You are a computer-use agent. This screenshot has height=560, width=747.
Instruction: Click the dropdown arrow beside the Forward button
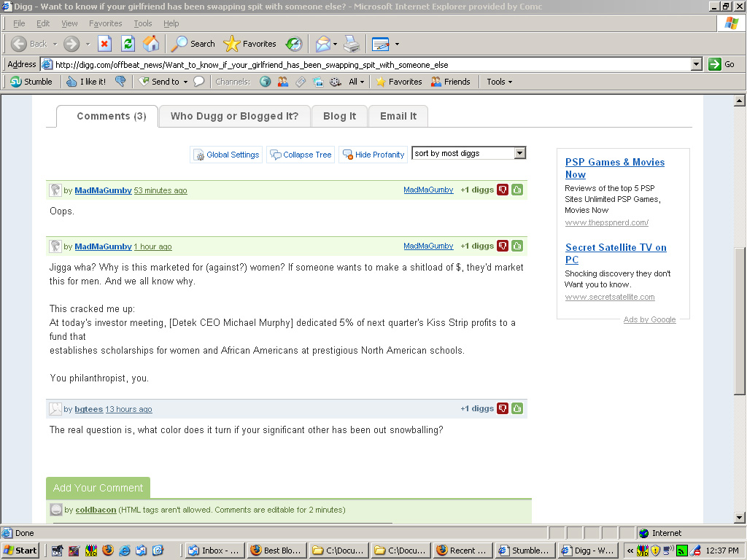tap(88, 44)
